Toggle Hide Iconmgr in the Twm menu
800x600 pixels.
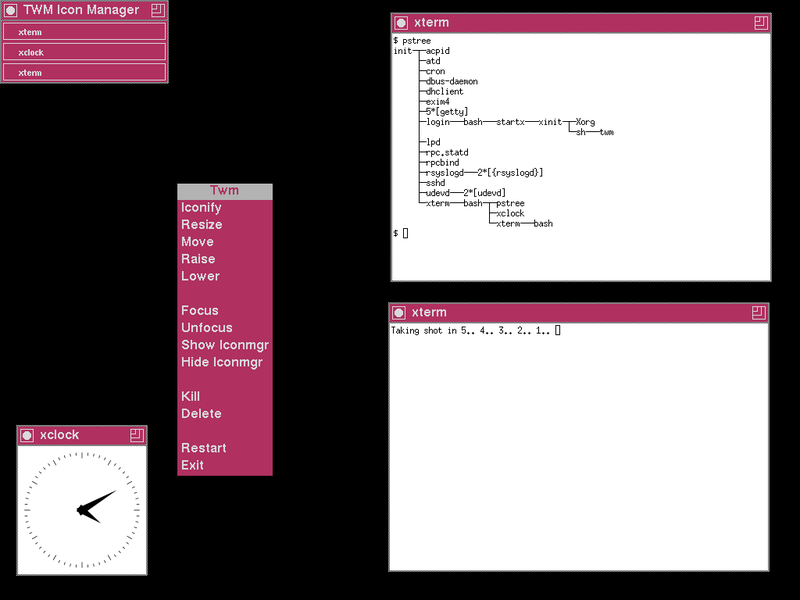(224, 362)
